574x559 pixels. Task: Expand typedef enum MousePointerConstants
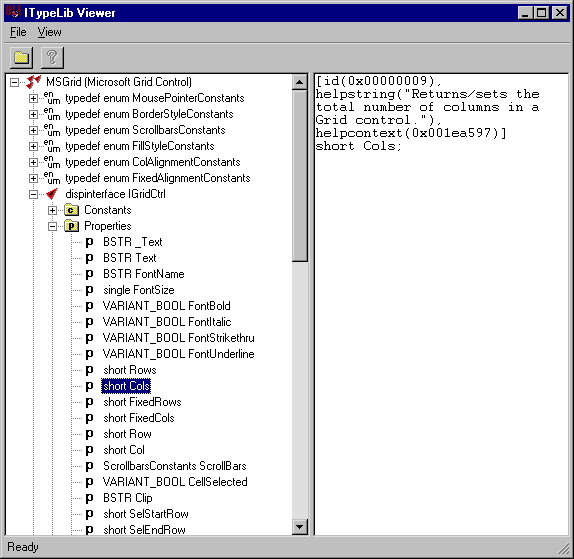click(x=33, y=98)
